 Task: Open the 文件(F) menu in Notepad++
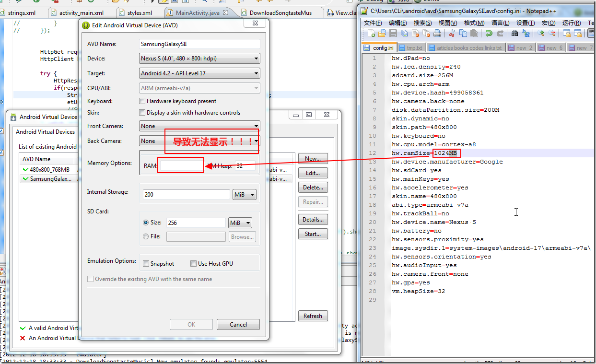373,23
